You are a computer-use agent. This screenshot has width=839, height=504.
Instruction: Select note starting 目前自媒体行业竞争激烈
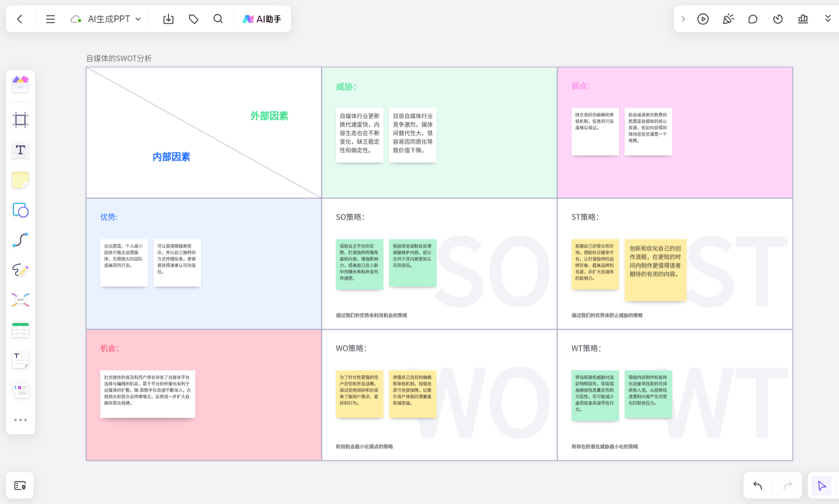coord(412,135)
